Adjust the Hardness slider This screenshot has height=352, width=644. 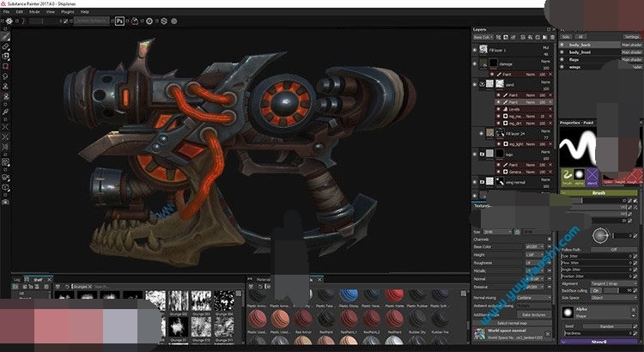click(597, 333)
